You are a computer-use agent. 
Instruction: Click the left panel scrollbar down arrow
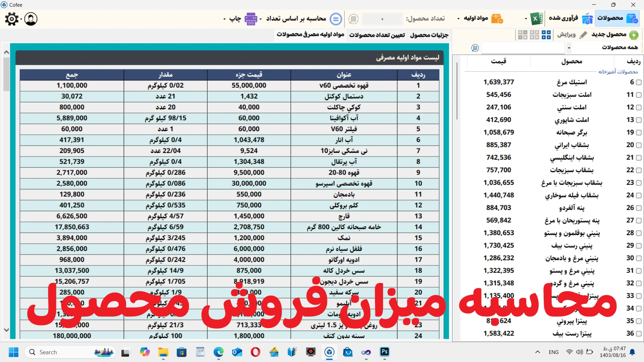tap(6, 330)
